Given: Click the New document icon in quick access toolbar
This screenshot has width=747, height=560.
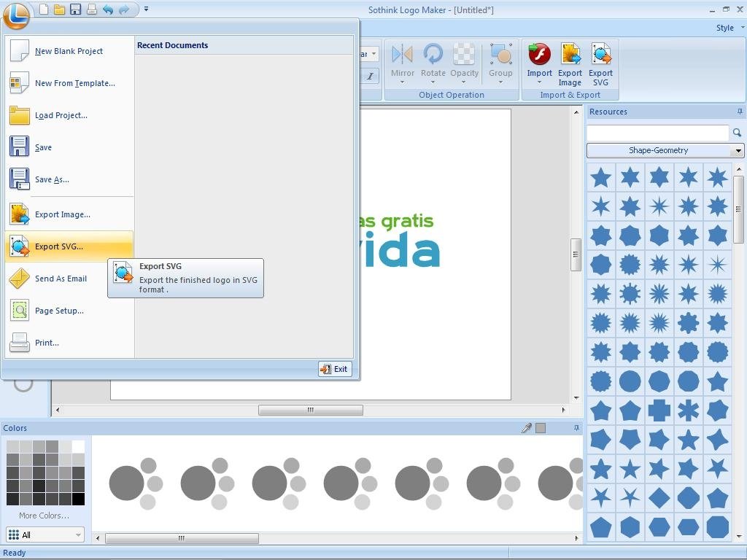Looking at the screenshot, I should click(44, 9).
